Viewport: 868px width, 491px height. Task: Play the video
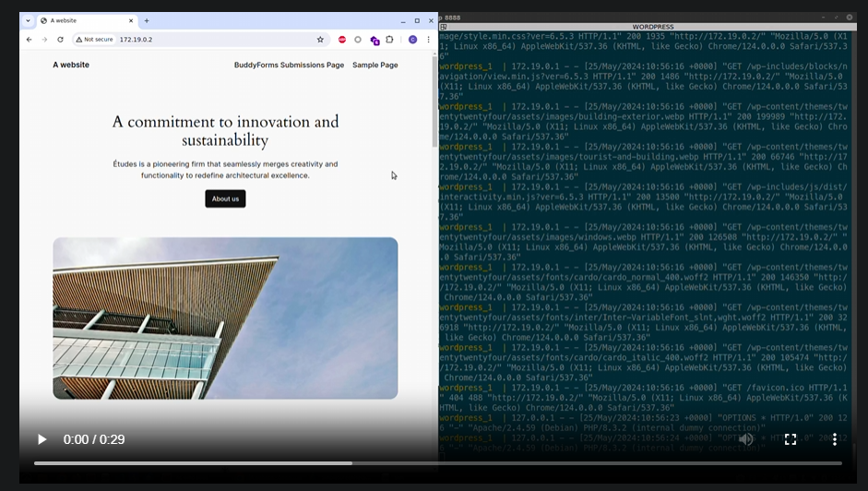pyautogui.click(x=42, y=440)
